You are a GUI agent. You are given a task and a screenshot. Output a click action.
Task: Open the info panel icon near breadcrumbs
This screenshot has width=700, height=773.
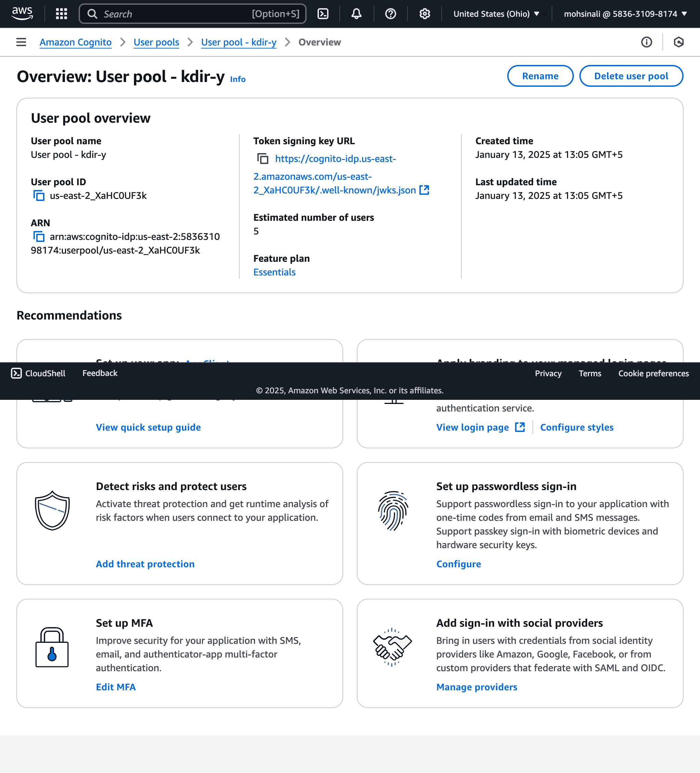point(646,42)
